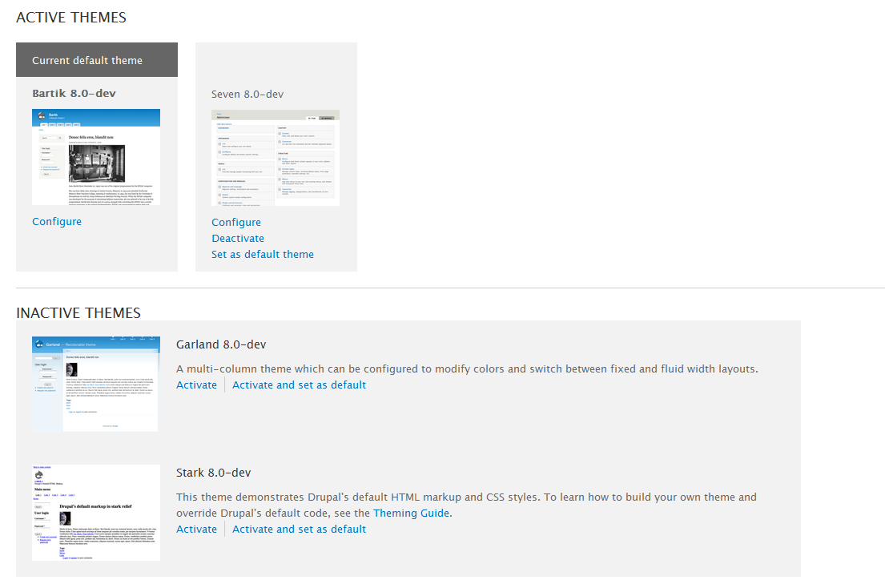This screenshot has width=885, height=588.
Task: Open the Theming Guide link
Action: click(412, 513)
